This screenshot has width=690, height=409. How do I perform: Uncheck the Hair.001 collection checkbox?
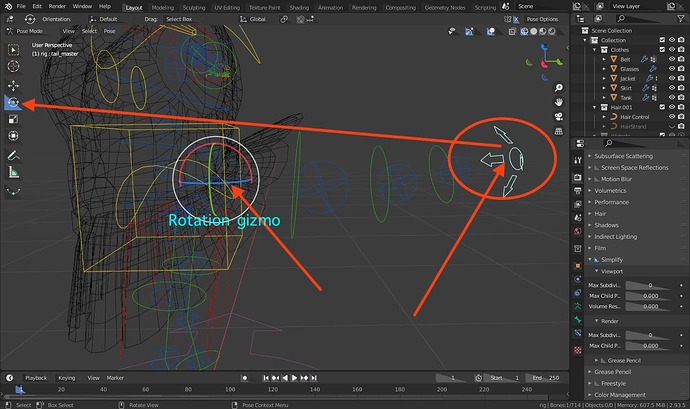click(662, 107)
